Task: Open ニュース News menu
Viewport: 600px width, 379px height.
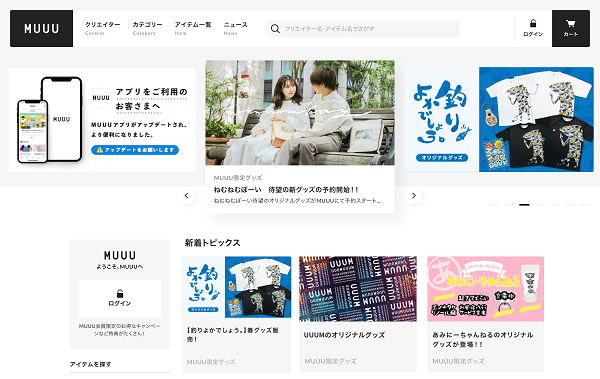Action: tap(235, 28)
